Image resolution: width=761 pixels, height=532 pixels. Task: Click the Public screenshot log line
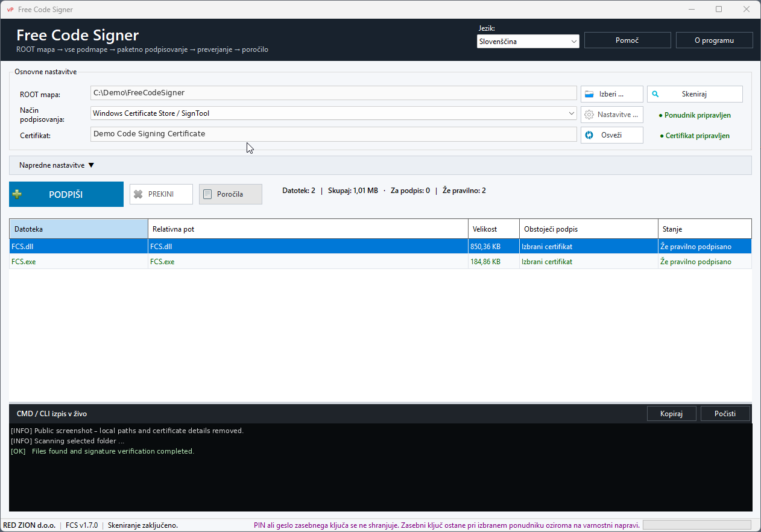(x=127, y=431)
